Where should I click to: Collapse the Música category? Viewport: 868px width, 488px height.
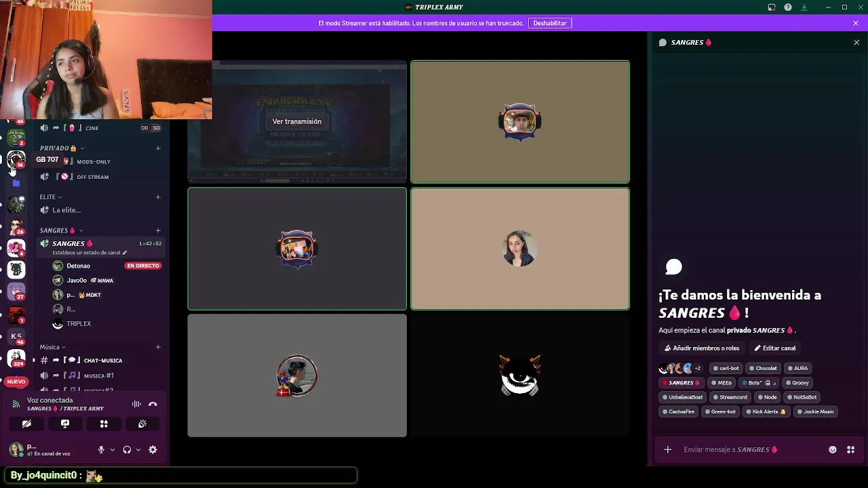[x=52, y=346]
